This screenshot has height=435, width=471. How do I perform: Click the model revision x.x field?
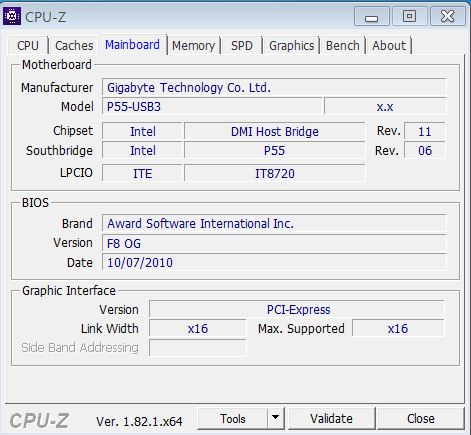click(x=385, y=107)
